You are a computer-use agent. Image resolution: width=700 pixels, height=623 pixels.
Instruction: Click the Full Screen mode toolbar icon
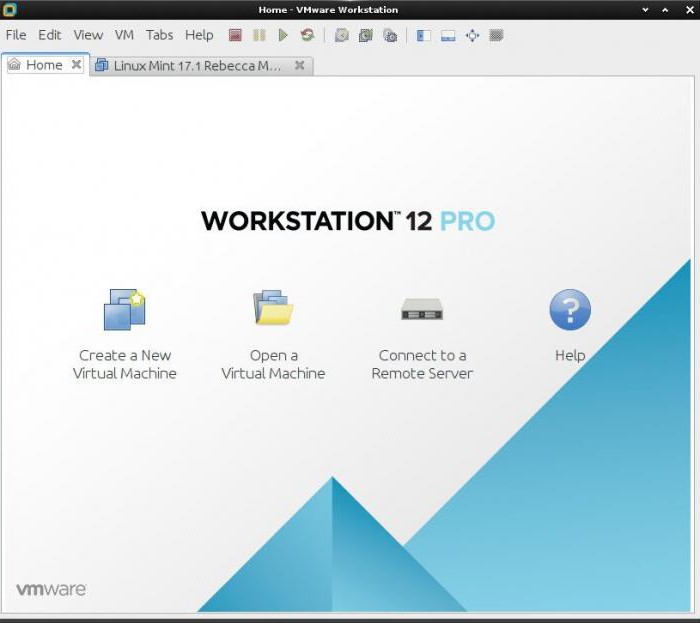(x=472, y=35)
